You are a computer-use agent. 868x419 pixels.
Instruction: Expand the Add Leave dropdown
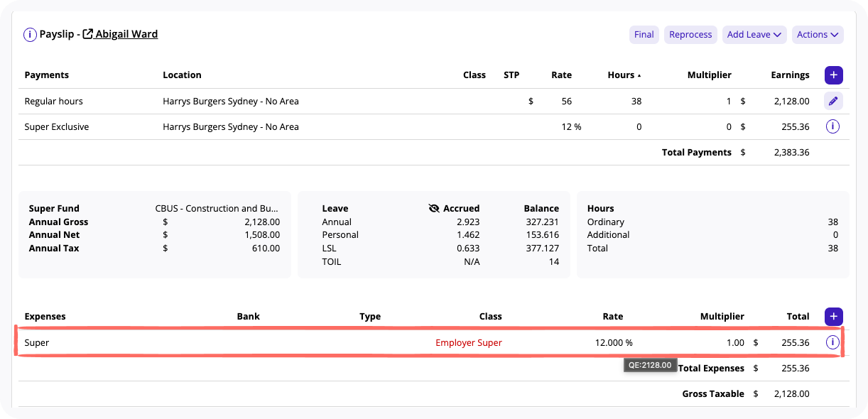tap(754, 34)
